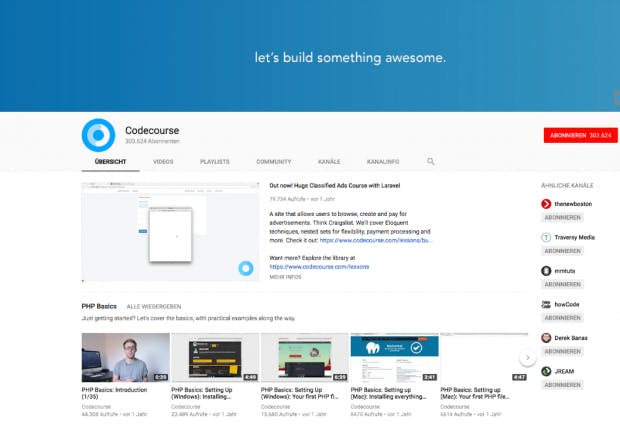Screen dimensions: 620x425
Task: Subscribe to thenewboston channel
Action: pyautogui.click(x=562, y=217)
